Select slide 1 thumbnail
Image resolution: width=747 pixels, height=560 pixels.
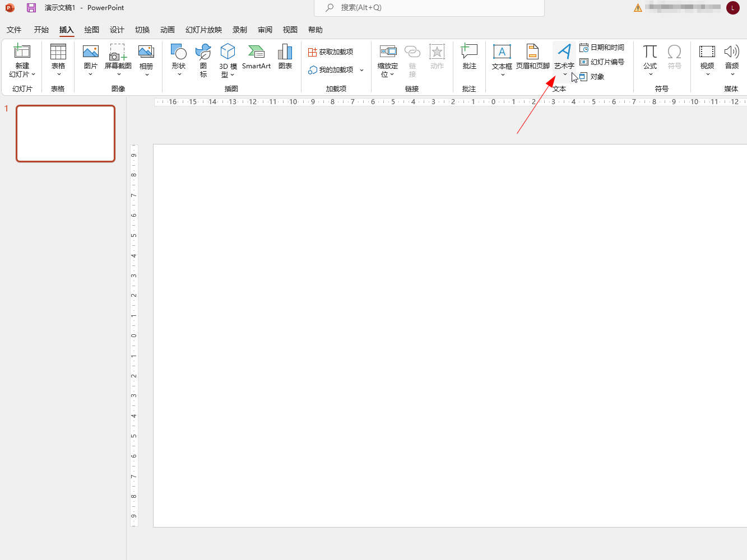pos(66,134)
